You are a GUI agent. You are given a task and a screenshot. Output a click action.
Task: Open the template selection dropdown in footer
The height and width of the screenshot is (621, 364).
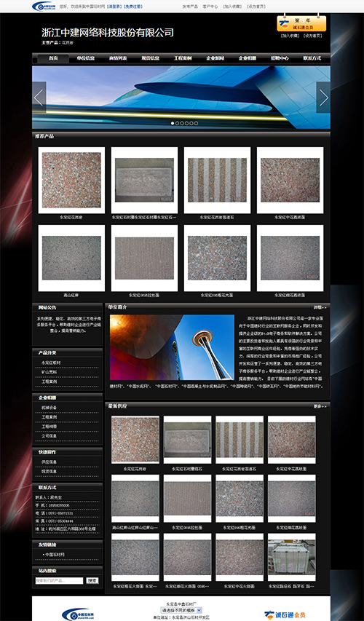181,610
